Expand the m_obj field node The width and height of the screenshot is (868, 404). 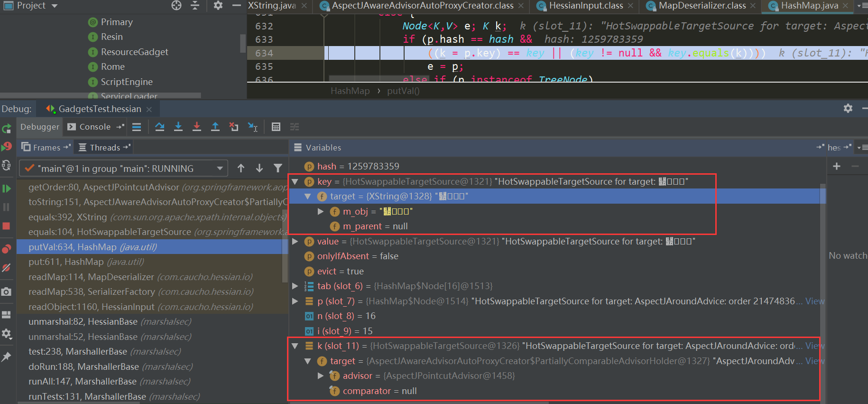point(321,211)
